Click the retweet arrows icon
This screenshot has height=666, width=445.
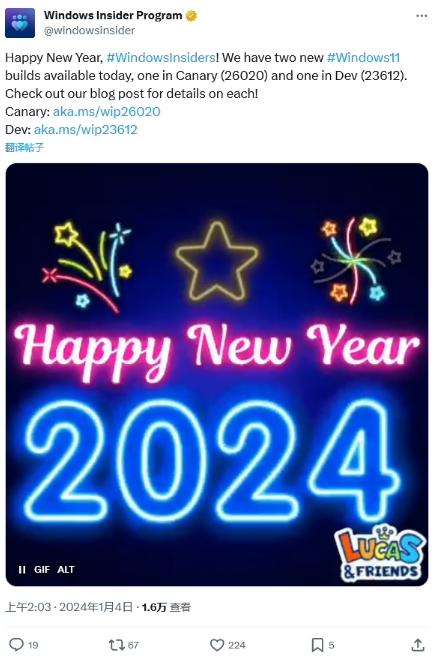[x=116, y=645]
